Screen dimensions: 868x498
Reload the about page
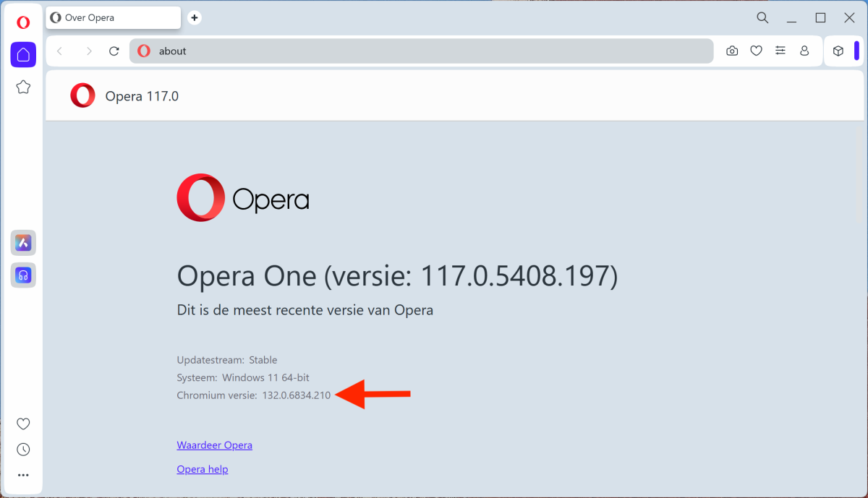114,51
